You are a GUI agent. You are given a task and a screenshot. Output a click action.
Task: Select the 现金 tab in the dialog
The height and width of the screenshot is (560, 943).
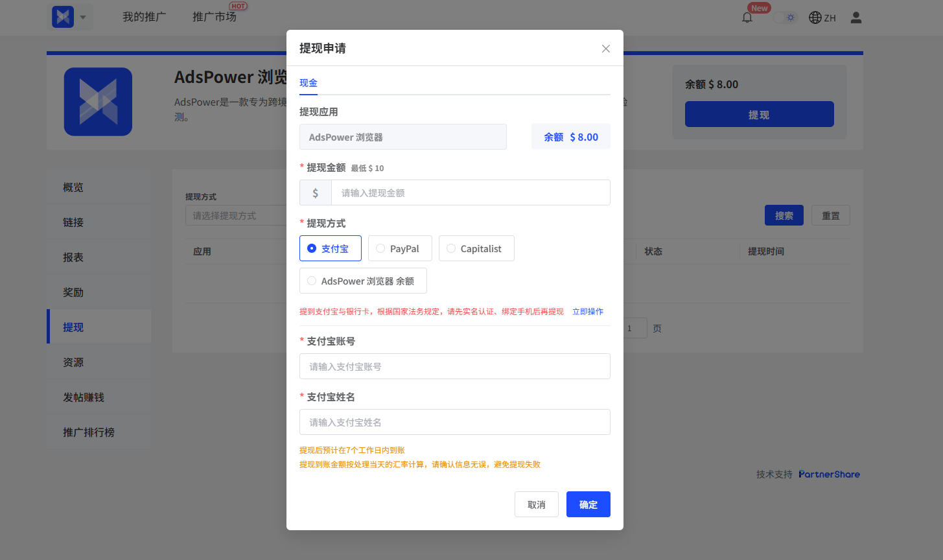[309, 83]
